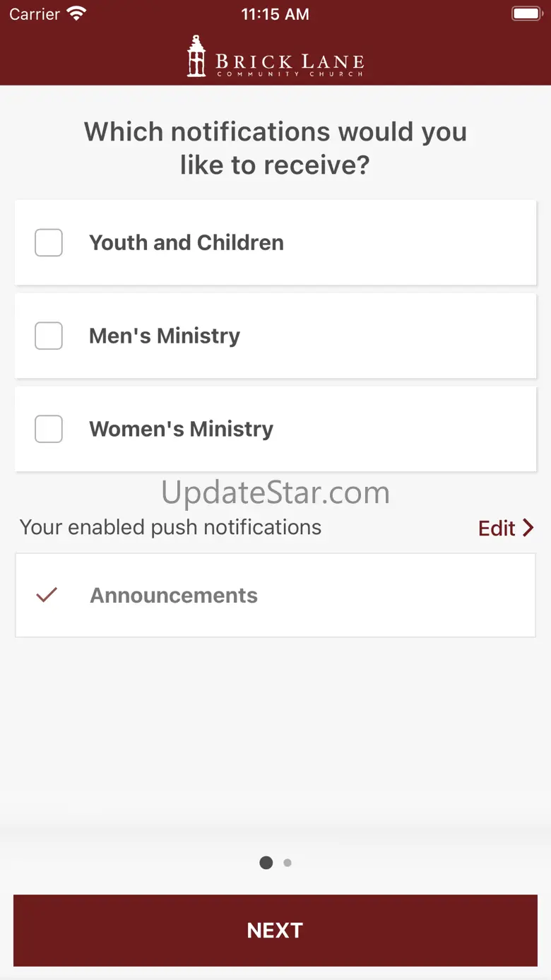The width and height of the screenshot is (551, 980).
Task: Click the chevron arrow next to Edit
Action: (x=528, y=528)
